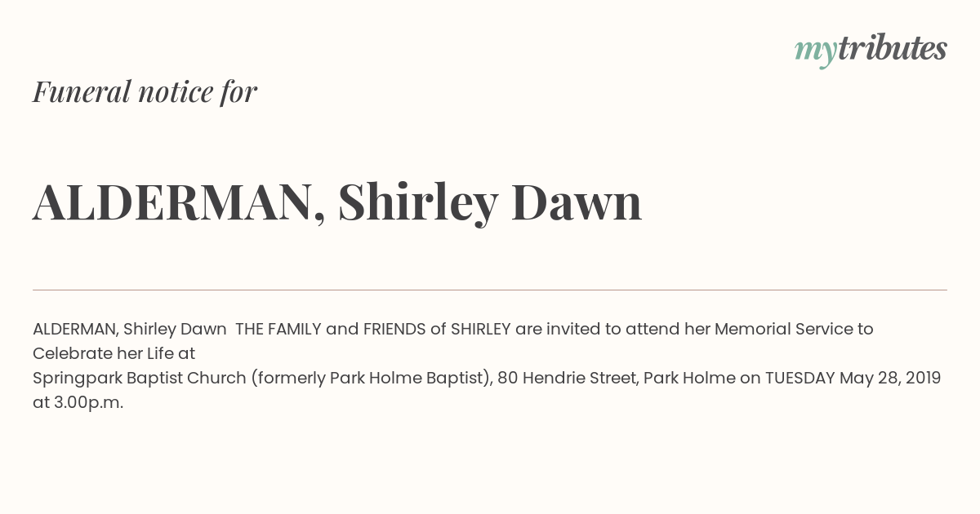The image size is (980, 514).
Task: Click 'TUESDAY May 28, 2019' date
Action: coord(853,379)
